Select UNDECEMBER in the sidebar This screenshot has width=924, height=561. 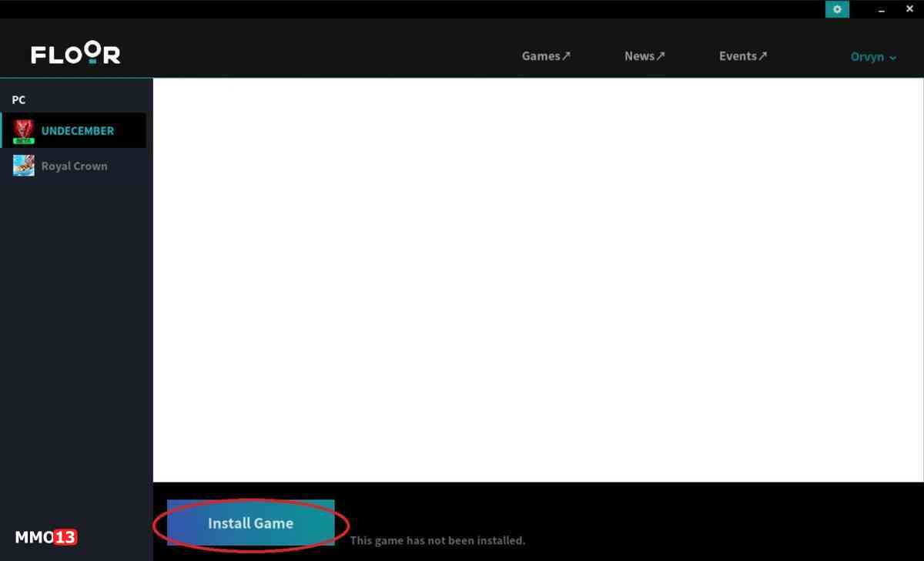point(74,131)
